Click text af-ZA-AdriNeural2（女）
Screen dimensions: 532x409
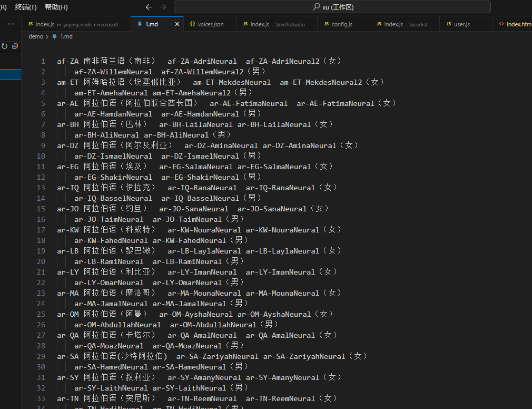point(293,62)
